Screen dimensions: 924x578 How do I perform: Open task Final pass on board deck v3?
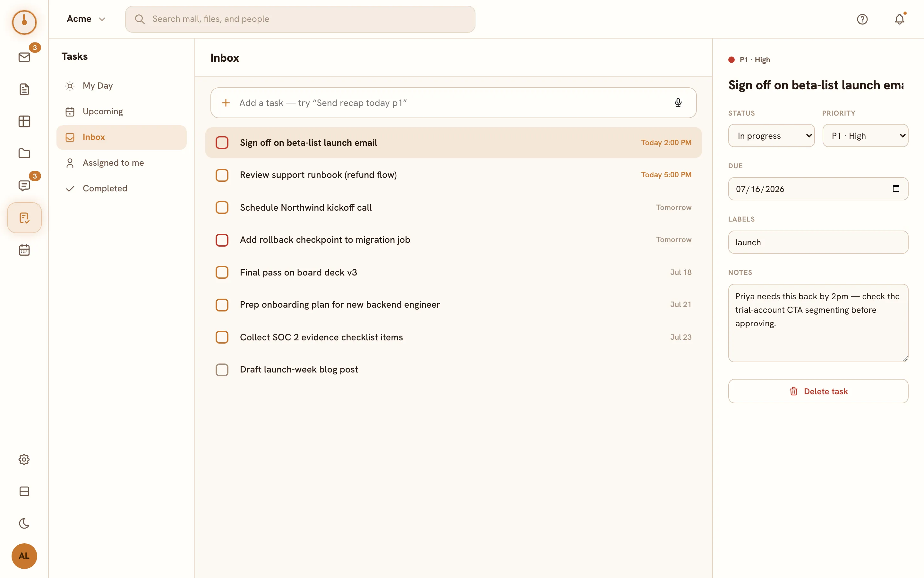point(454,273)
